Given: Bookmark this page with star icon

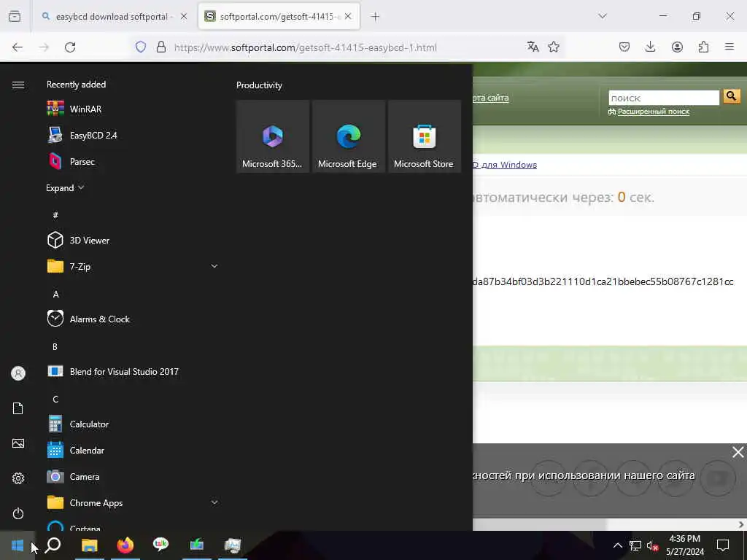Looking at the screenshot, I should click(554, 47).
